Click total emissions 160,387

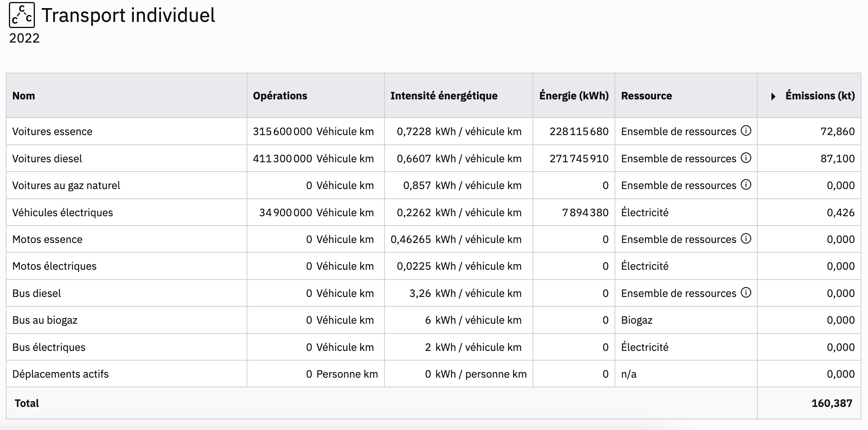point(832,403)
